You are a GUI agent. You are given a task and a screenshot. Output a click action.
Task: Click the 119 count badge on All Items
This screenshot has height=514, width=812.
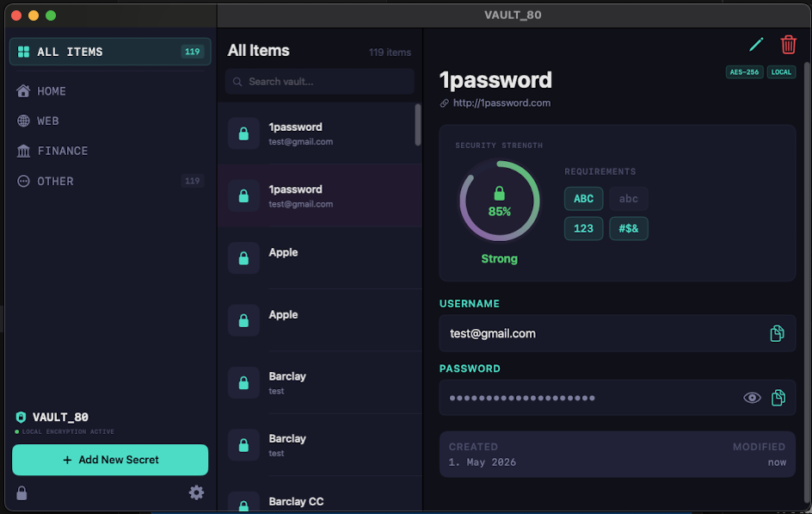tap(192, 52)
